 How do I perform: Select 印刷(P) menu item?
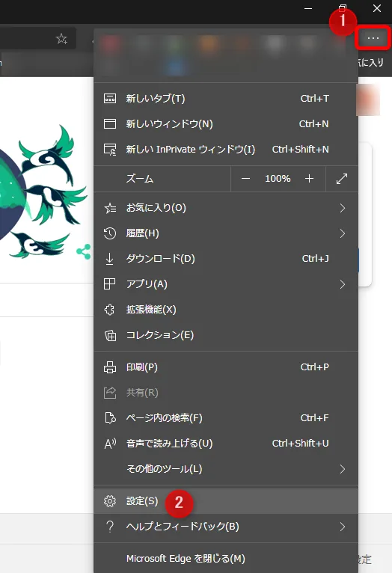click(x=226, y=367)
